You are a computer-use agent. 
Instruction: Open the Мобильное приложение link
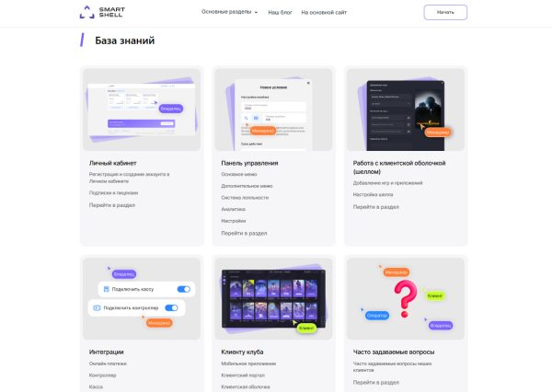(x=248, y=363)
